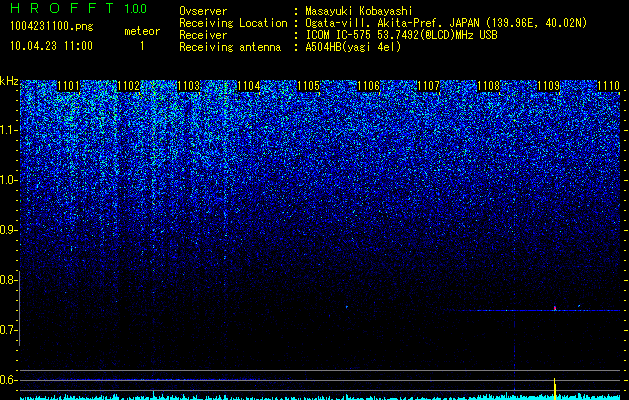629x400 pixels.
Task: Click the 1110 time marker
Action: click(609, 86)
